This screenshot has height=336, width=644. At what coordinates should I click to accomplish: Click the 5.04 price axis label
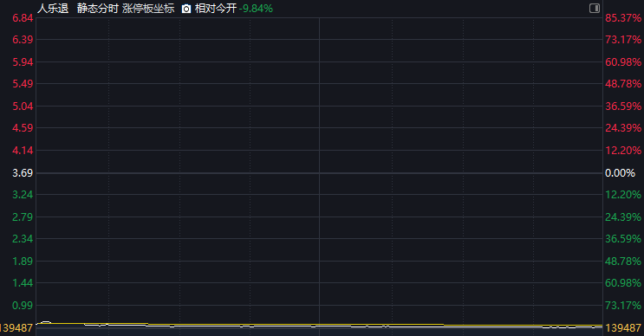[x=23, y=107]
